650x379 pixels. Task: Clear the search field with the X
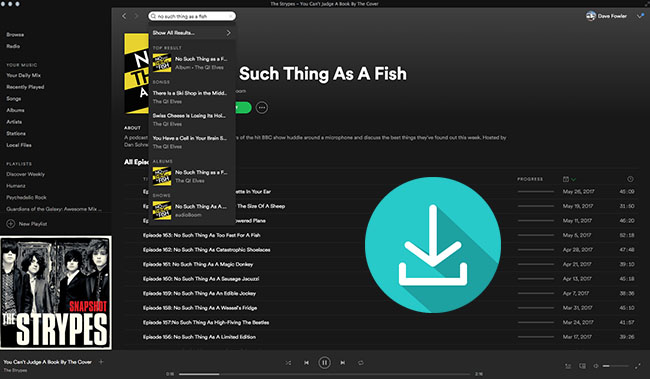click(x=230, y=16)
